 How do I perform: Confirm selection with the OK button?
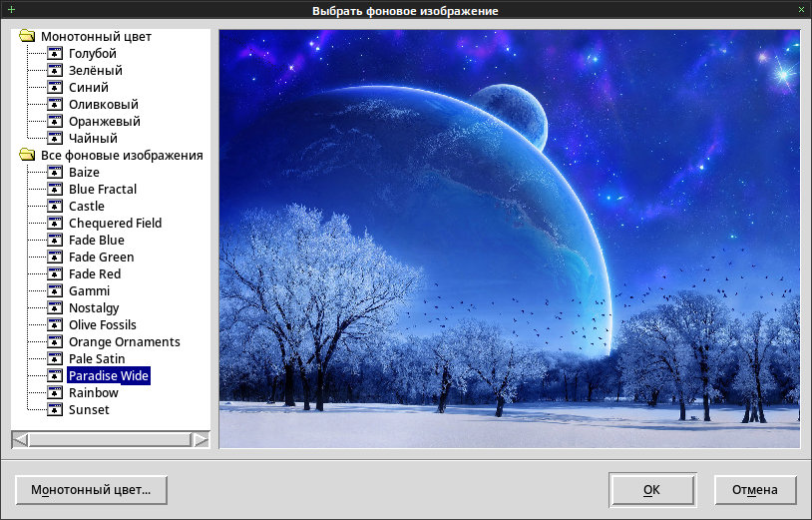click(x=652, y=490)
